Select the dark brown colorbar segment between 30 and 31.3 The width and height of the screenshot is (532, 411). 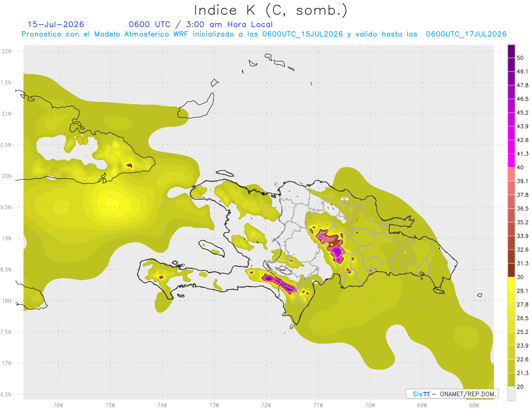[x=512, y=270]
